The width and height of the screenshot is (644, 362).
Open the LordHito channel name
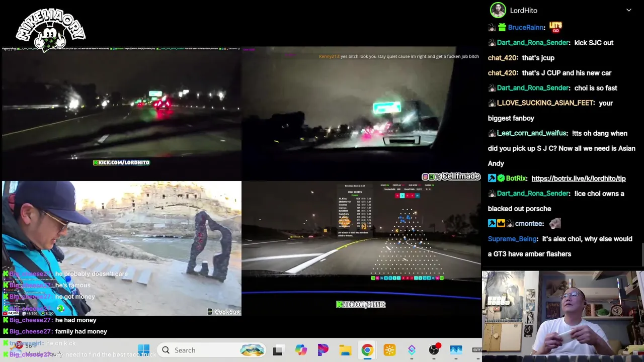click(524, 10)
